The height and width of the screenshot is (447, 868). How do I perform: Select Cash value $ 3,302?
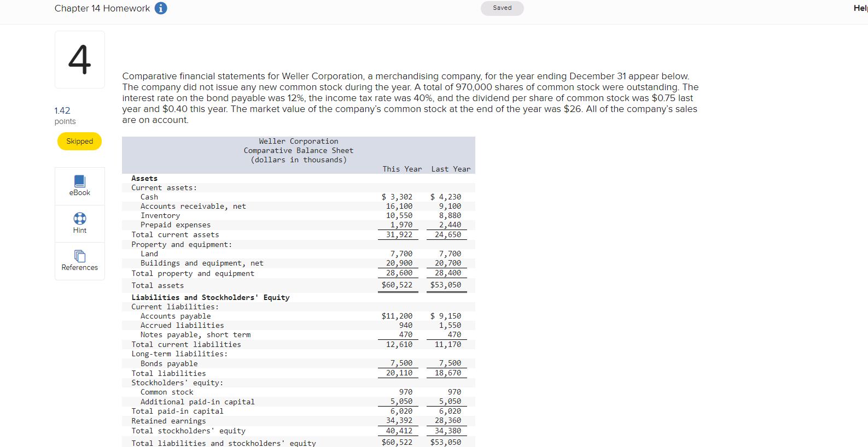point(397,197)
